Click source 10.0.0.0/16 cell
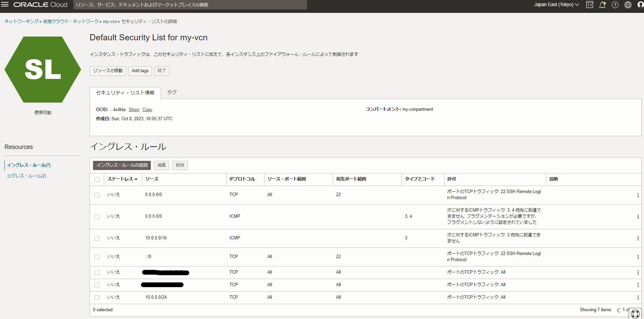This screenshot has width=644, height=319. point(156,238)
